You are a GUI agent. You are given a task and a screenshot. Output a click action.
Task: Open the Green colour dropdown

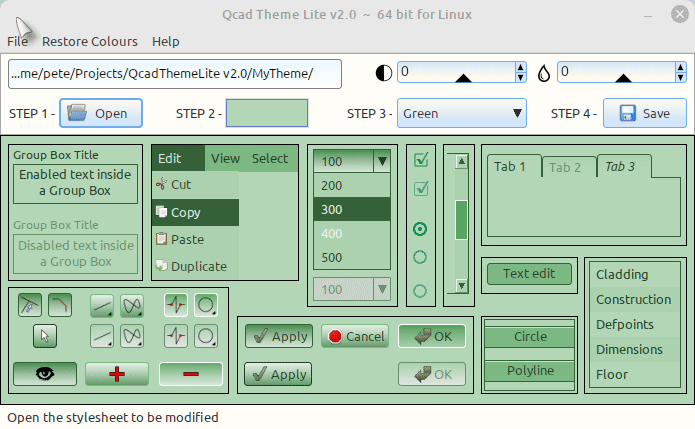[462, 113]
